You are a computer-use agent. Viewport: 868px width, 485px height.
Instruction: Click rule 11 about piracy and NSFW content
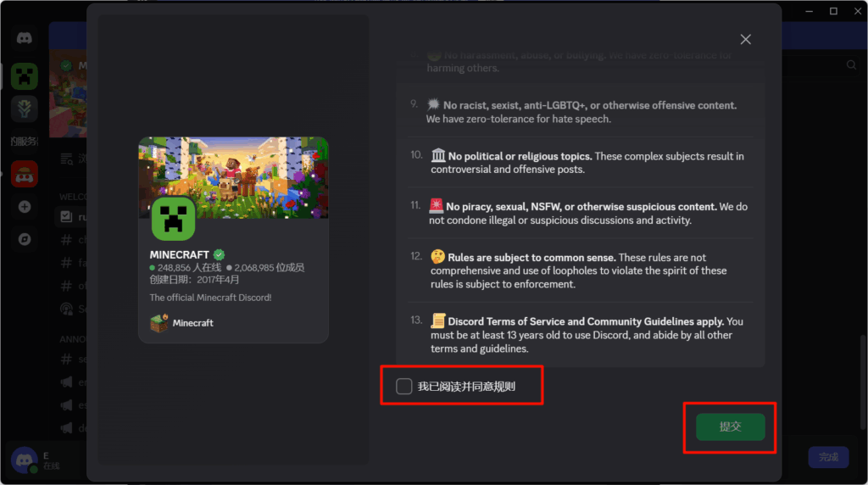click(x=580, y=213)
